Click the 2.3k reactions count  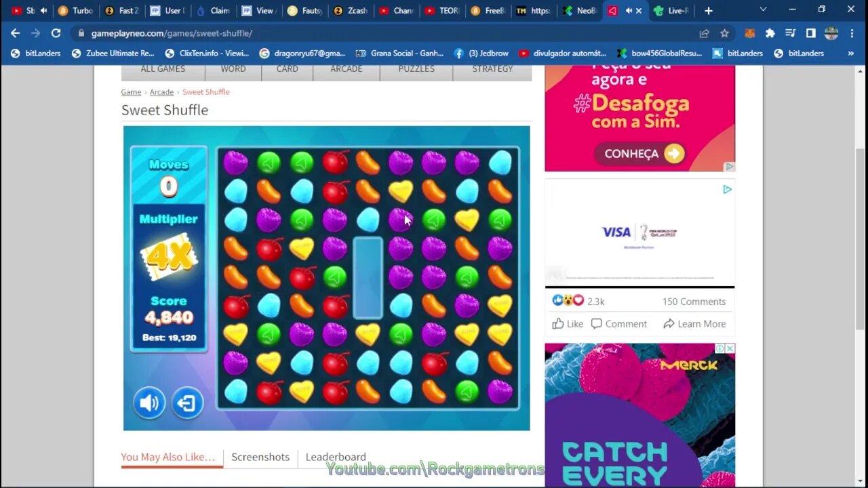tap(596, 302)
